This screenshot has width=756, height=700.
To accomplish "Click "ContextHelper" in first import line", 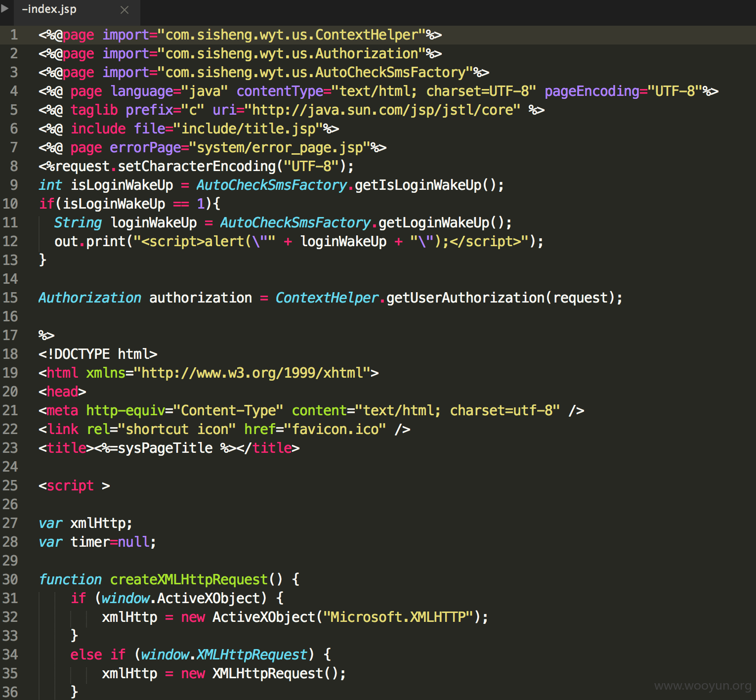I will point(367,35).
